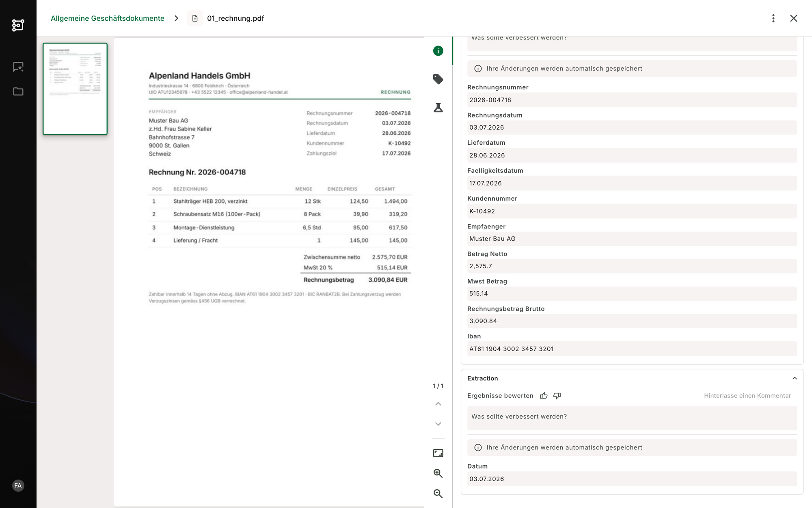Go to previous page arrow
The width and height of the screenshot is (812, 508).
pos(438,404)
